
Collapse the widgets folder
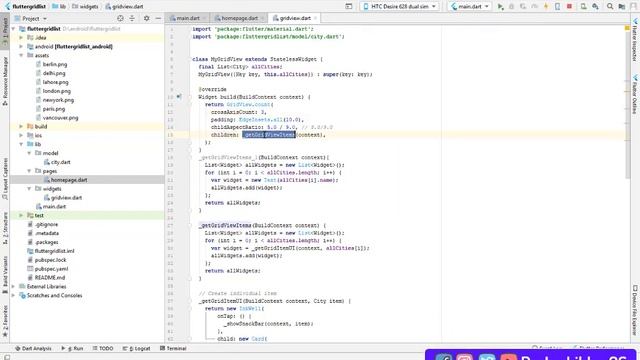tap(29, 189)
